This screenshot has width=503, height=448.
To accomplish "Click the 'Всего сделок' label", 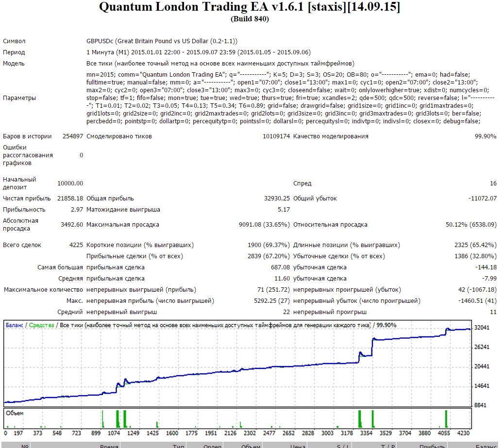I will [x=22, y=245].
